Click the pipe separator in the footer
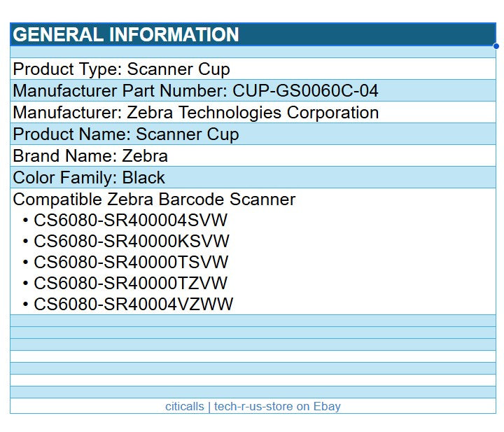This screenshot has height=432, width=504. [209, 406]
